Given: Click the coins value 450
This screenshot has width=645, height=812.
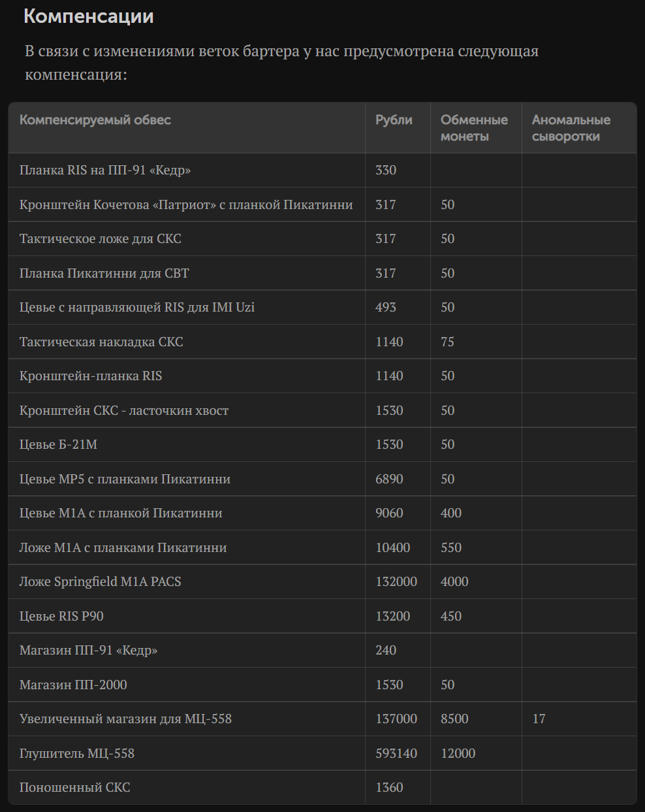Looking at the screenshot, I should [451, 616].
